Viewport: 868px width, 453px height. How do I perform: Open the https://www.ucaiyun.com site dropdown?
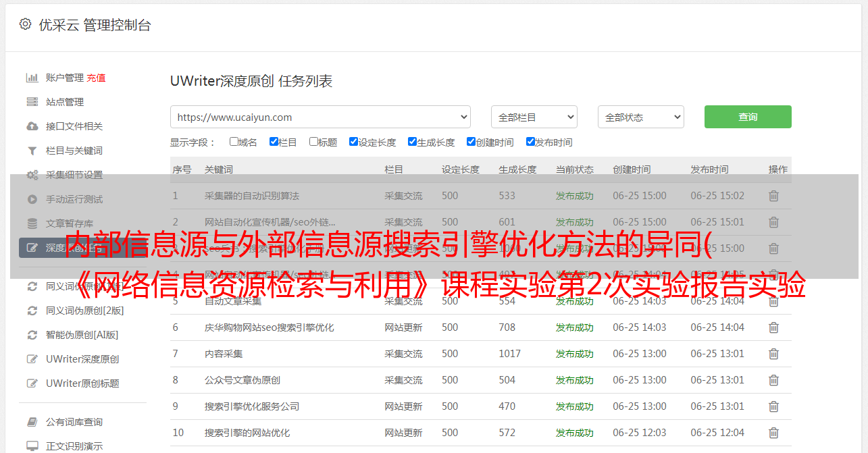point(320,117)
